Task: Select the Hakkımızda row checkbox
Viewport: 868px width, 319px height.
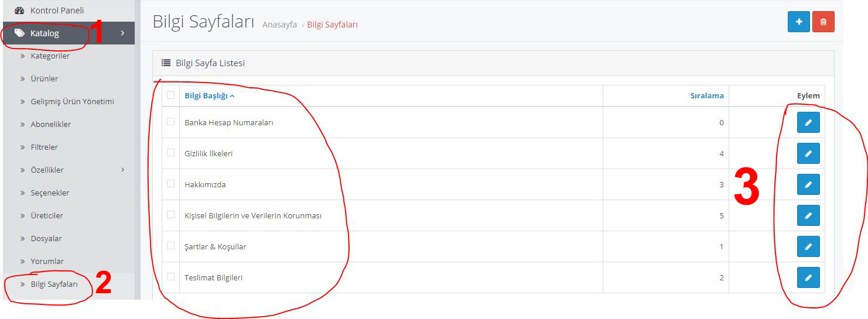Action: pos(171,184)
